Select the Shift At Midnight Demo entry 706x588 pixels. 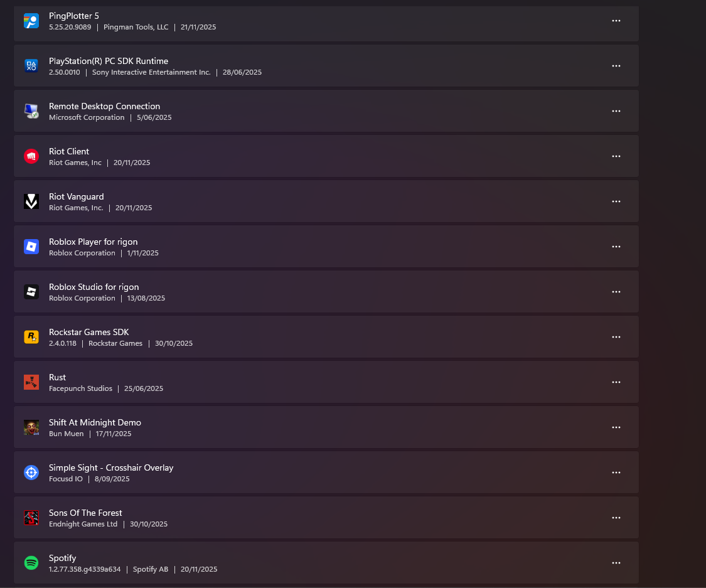pos(314,427)
